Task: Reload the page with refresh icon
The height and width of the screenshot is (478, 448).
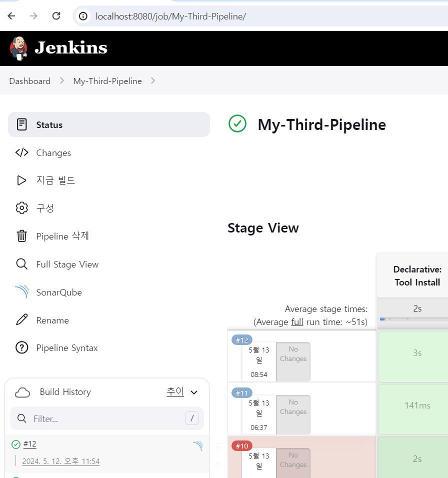Action: pyautogui.click(x=56, y=16)
